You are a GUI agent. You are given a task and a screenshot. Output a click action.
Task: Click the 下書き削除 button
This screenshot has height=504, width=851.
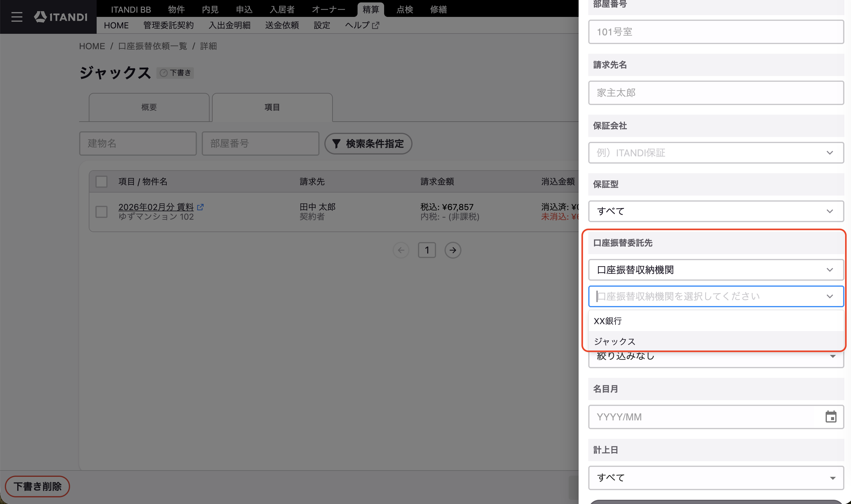pyautogui.click(x=37, y=486)
